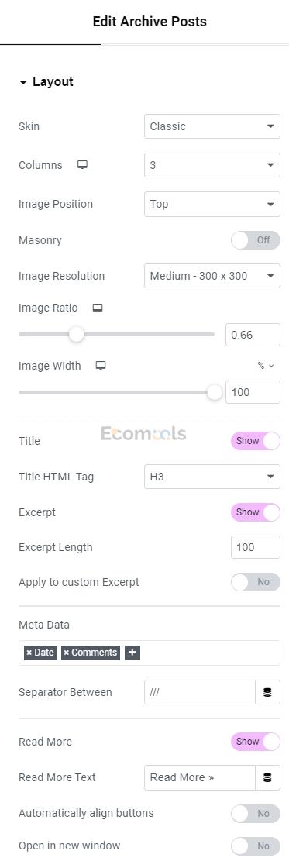The width and height of the screenshot is (289, 868).
Task: Toggle the Masonry switch
Action: [255, 241]
